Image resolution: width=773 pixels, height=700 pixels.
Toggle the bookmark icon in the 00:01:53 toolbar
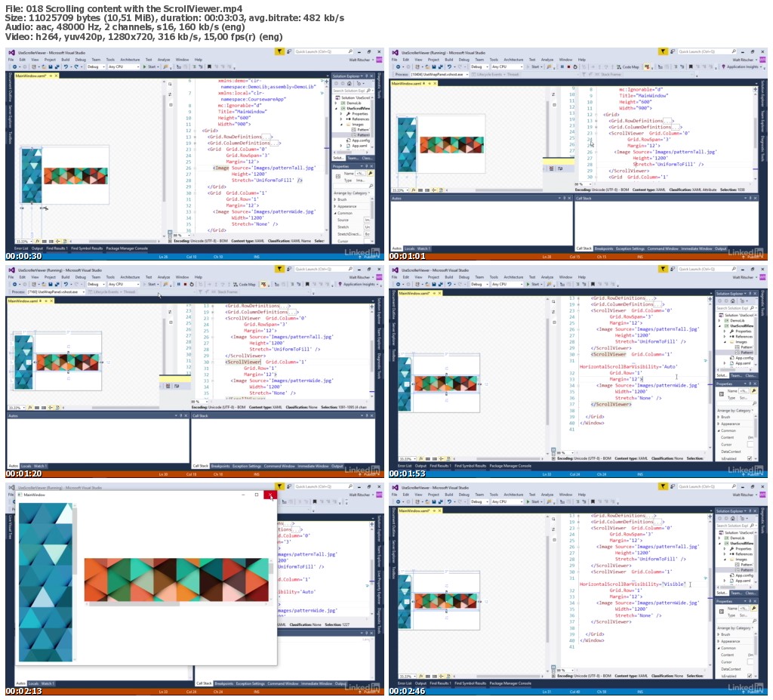(x=592, y=284)
